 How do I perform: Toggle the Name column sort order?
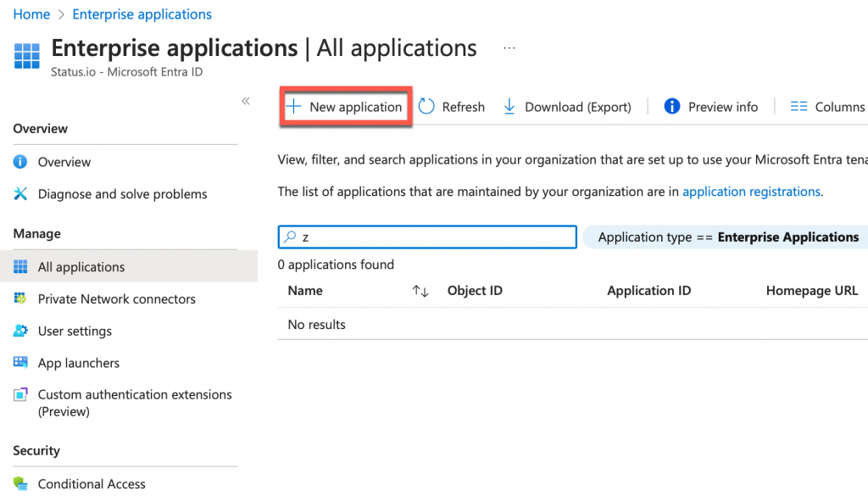[x=420, y=290]
